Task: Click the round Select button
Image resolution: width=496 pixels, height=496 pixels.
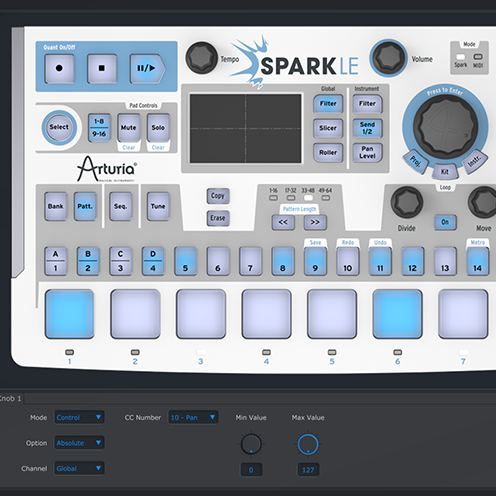Action: pyautogui.click(x=59, y=127)
